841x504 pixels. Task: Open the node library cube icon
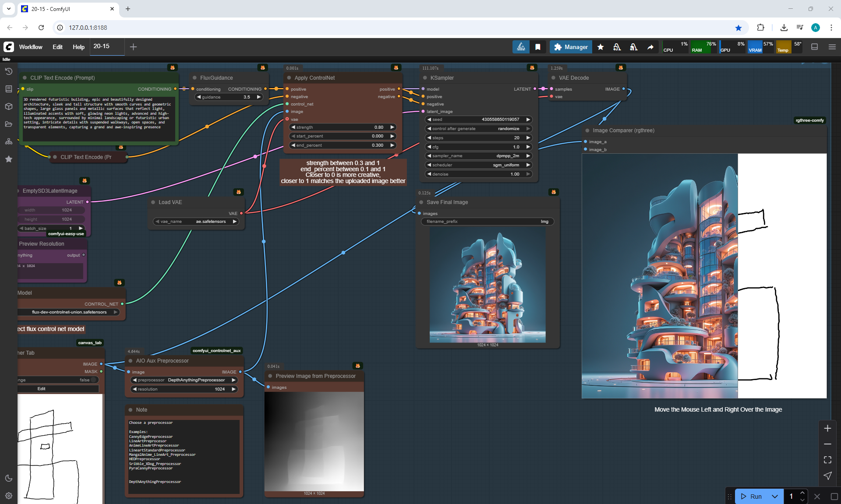pyautogui.click(x=8, y=106)
